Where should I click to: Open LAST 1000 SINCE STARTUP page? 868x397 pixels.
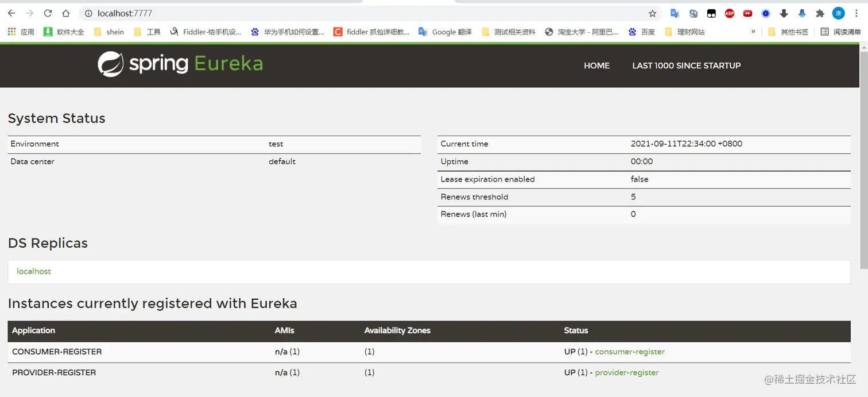pyautogui.click(x=686, y=65)
